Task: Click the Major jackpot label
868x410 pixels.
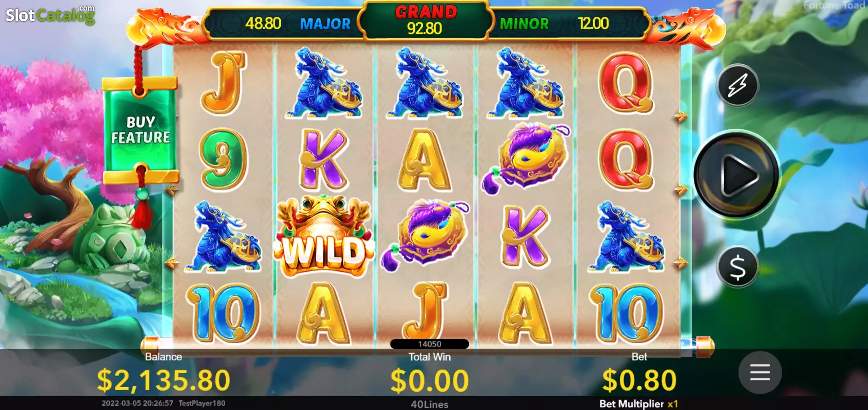Action: click(x=325, y=23)
